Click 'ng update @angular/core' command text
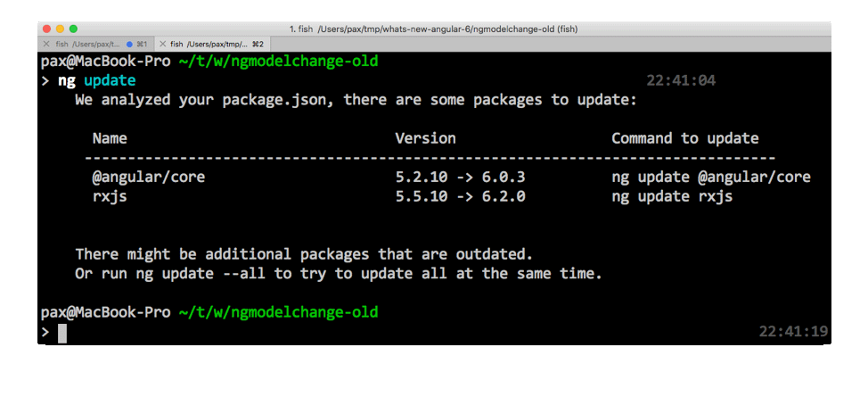This screenshot has height=397, width=868. (x=711, y=178)
